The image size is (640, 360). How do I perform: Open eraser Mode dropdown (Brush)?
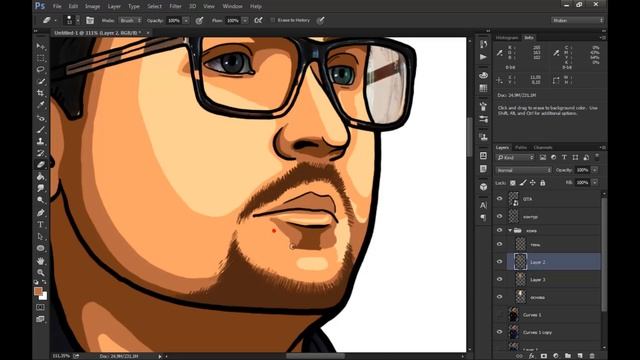coord(130,20)
